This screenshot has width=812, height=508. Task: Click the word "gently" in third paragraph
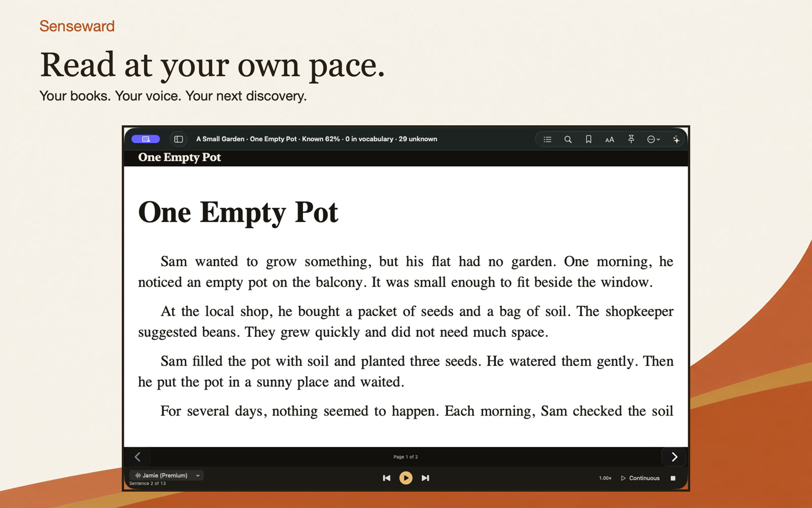616,361
